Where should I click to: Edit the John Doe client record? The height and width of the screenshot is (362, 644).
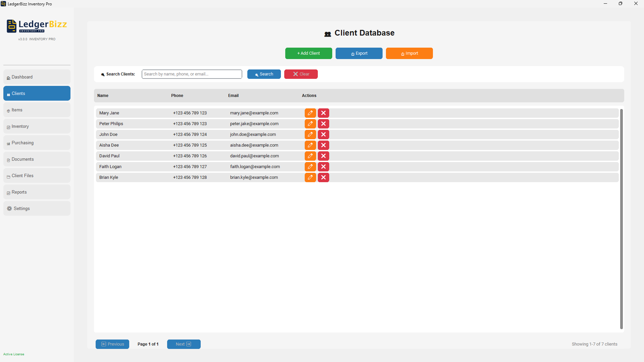tap(310, 135)
